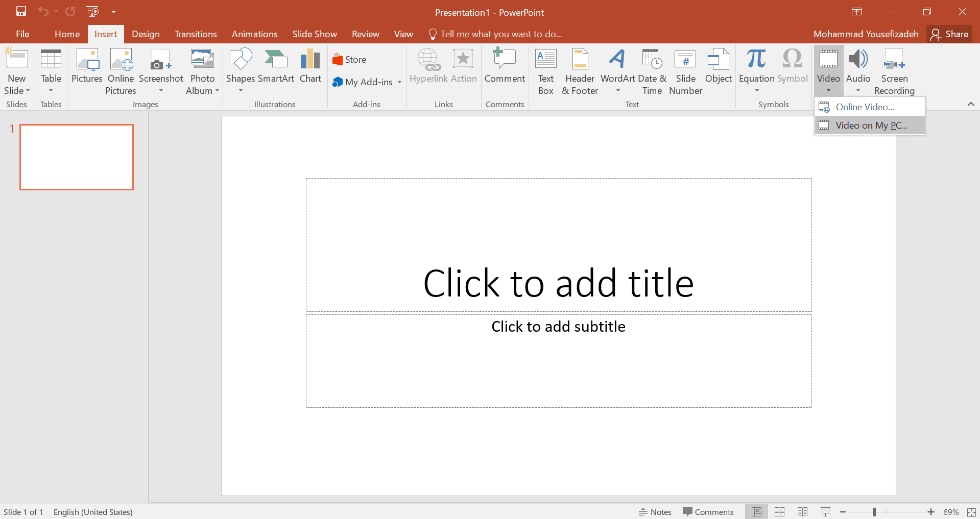This screenshot has width=980, height=519.
Task: Click the WordArt icon
Action: [617, 71]
